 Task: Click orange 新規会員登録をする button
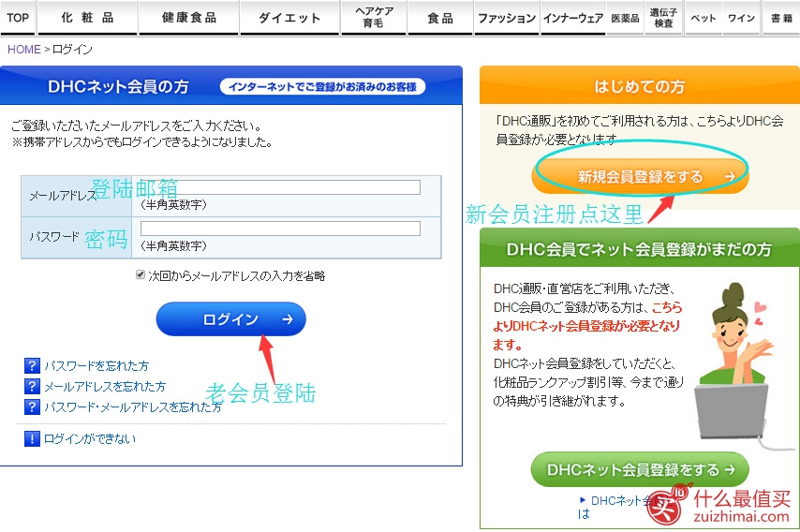click(x=641, y=176)
